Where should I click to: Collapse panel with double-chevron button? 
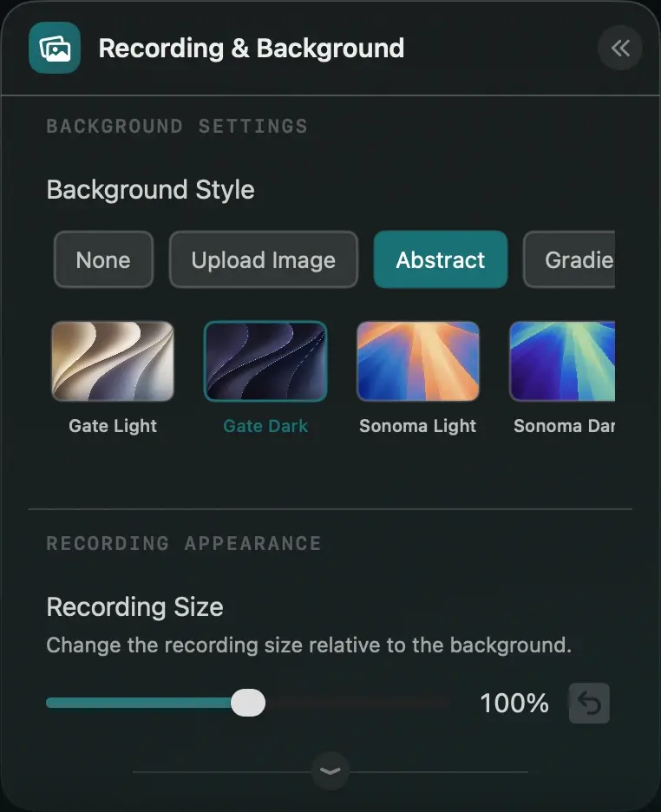620,48
